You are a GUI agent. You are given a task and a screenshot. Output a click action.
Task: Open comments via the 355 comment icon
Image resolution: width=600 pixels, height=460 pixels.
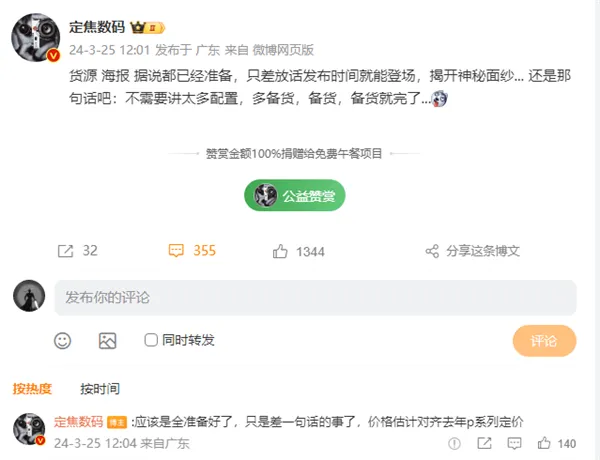[176, 251]
